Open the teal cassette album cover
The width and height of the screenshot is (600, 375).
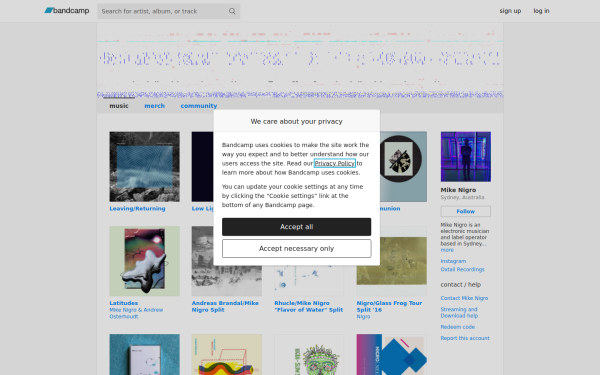(144, 355)
